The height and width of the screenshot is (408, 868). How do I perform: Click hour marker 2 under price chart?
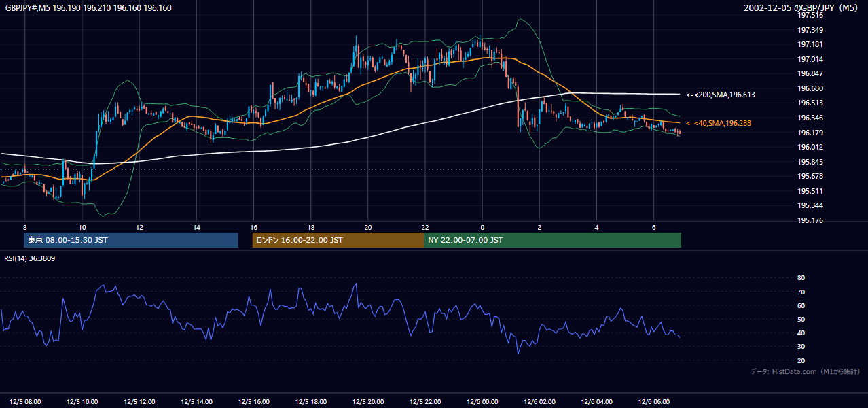pyautogui.click(x=539, y=227)
